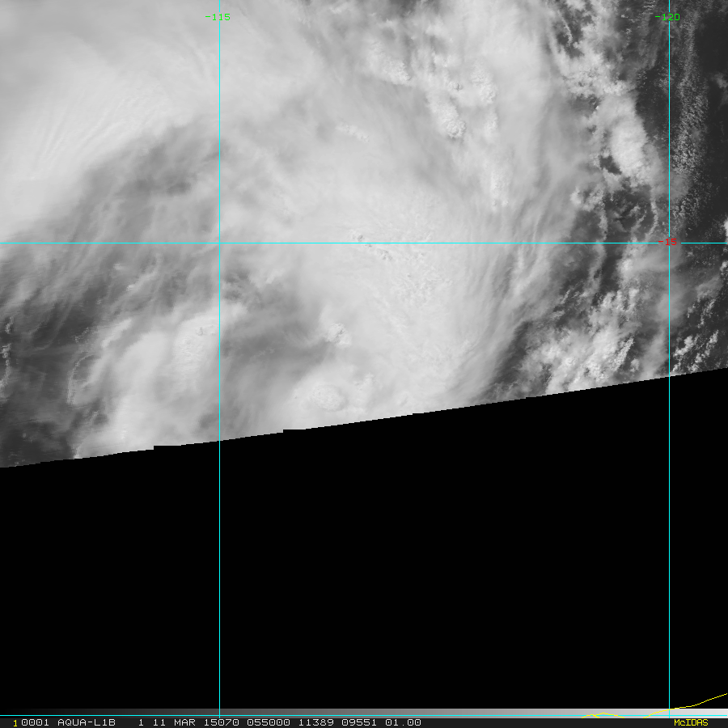Click the 09551 value in status line

pos(359,722)
